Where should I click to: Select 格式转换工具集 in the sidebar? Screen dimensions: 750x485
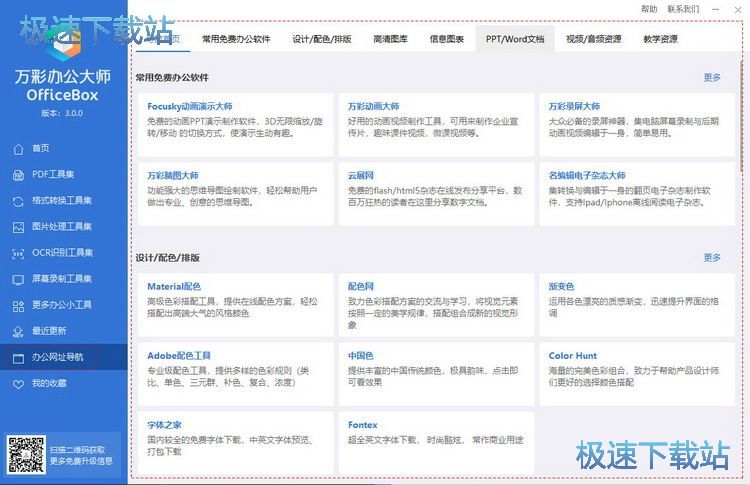click(x=64, y=200)
